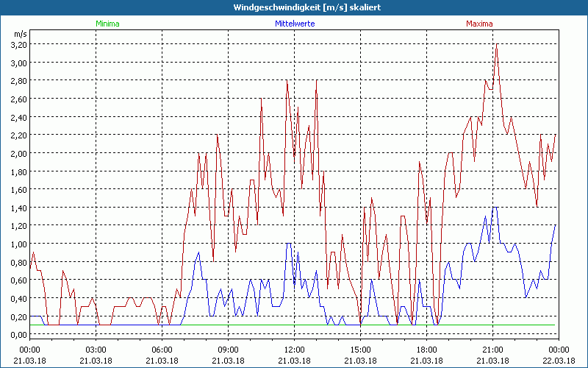Click the red Maxima legend label
Image resolution: width=588 pixels, height=368 pixels.
tap(479, 24)
